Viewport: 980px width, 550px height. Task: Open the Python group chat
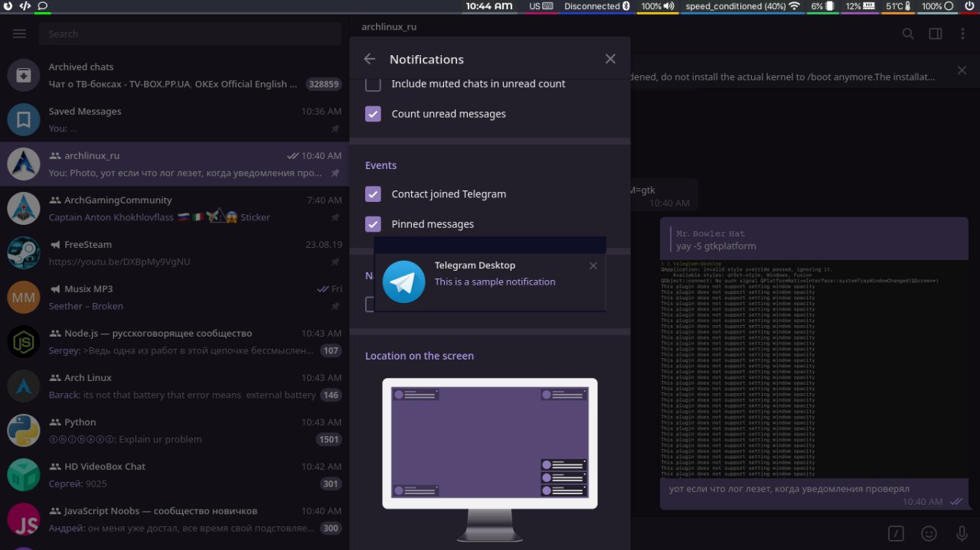[175, 431]
